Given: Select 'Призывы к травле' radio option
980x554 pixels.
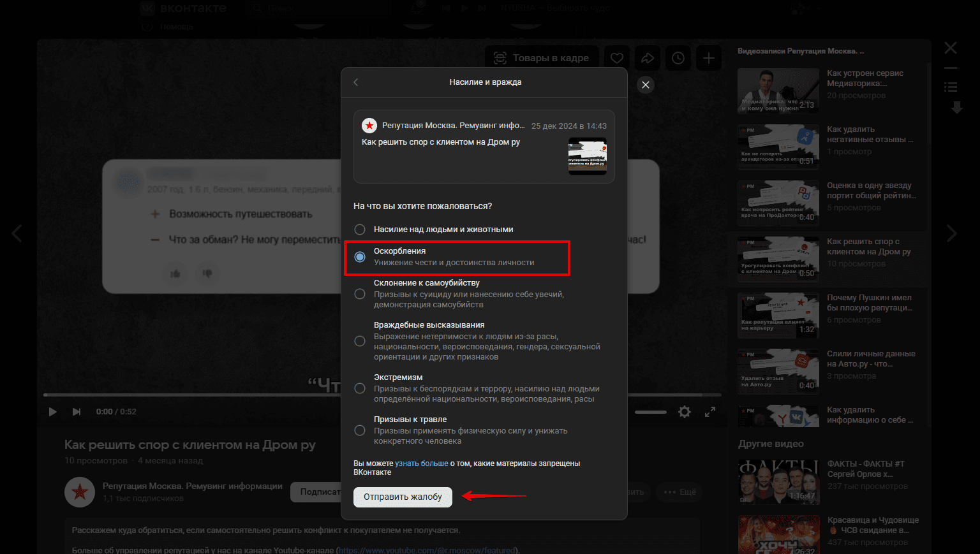Looking at the screenshot, I should point(360,430).
